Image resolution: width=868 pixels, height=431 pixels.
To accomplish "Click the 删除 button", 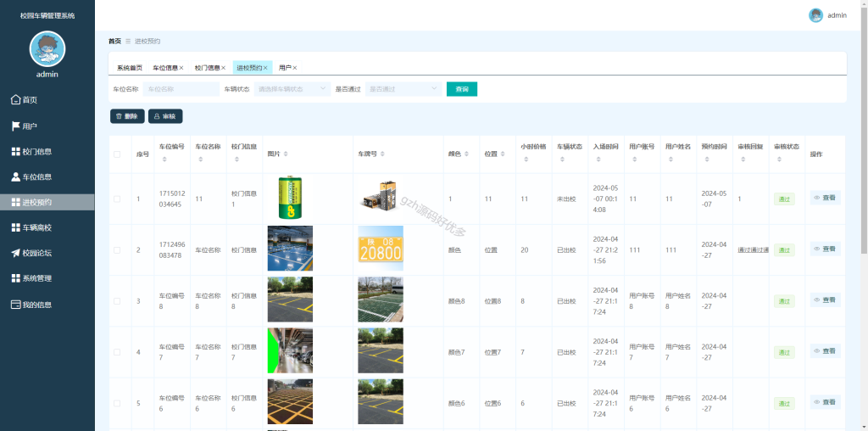I will pos(127,116).
